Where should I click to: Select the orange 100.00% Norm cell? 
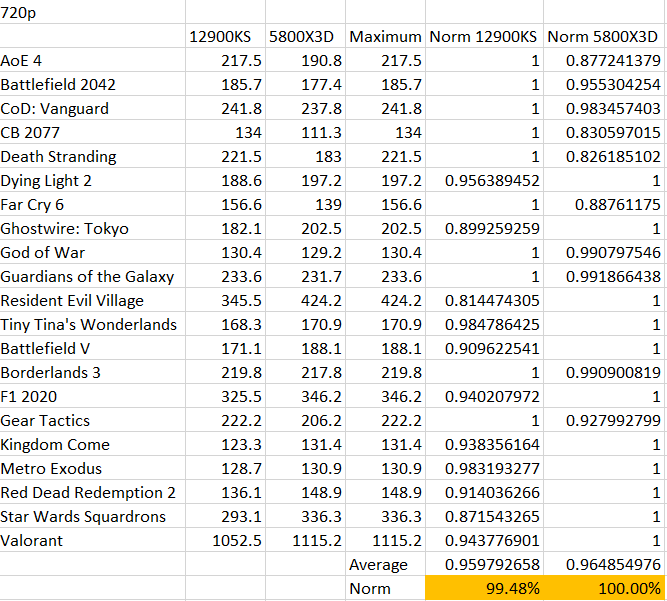604,588
